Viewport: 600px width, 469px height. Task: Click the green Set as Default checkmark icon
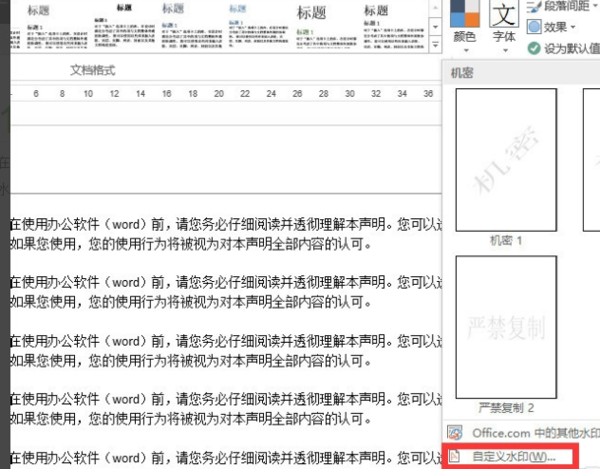point(534,48)
